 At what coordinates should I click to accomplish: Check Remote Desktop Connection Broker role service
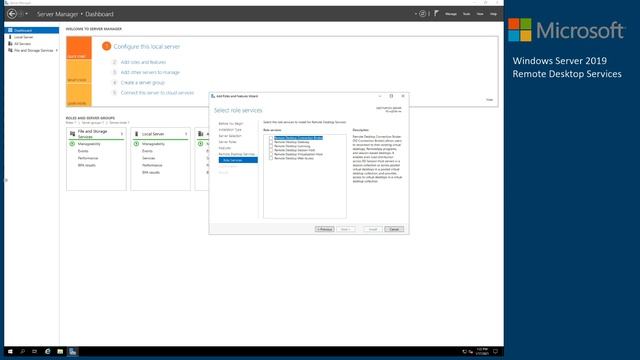(271, 138)
